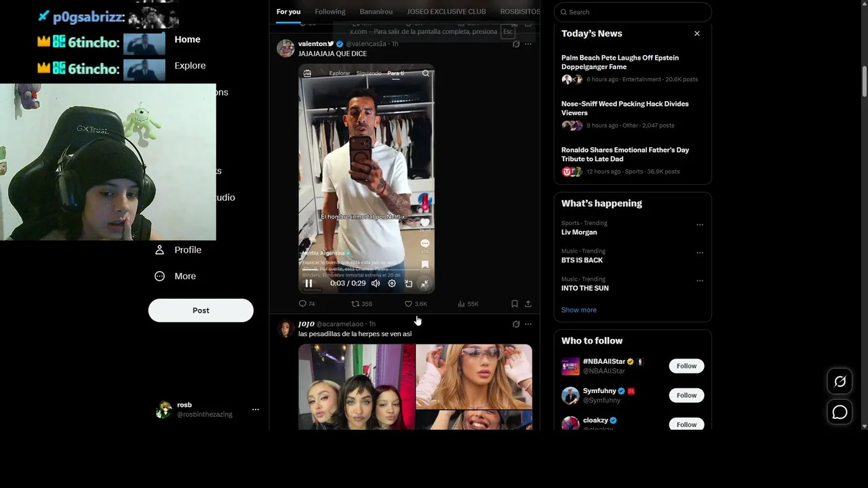The width and height of the screenshot is (868, 488).
Task: Exit the video mini-player collapse icon
Action: 425,283
